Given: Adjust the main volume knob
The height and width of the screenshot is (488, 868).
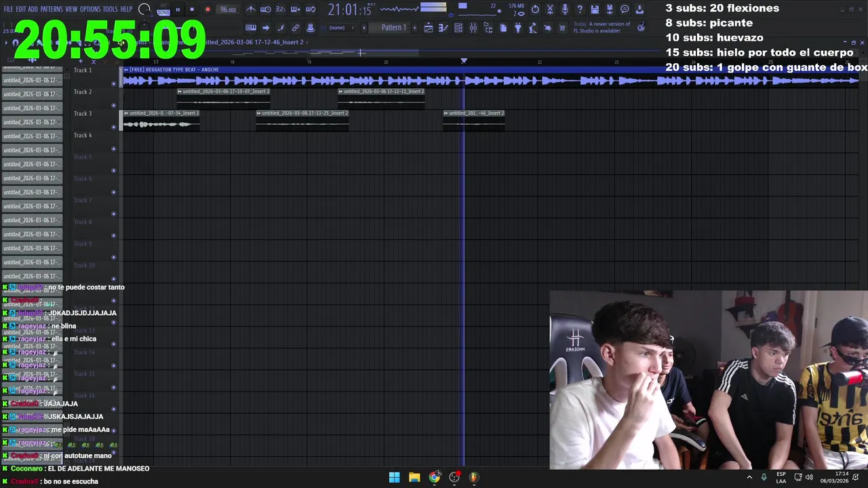Looking at the screenshot, I should (x=144, y=9).
